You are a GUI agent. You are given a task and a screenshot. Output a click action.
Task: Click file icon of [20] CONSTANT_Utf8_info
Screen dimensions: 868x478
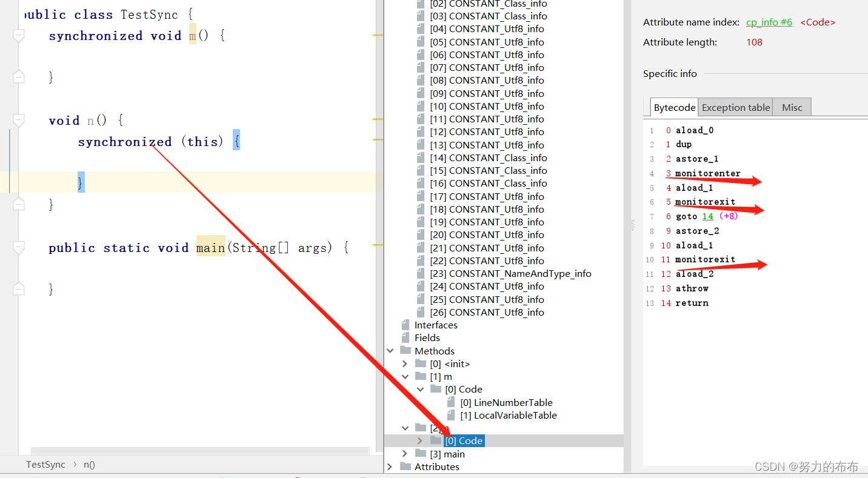[x=421, y=234]
